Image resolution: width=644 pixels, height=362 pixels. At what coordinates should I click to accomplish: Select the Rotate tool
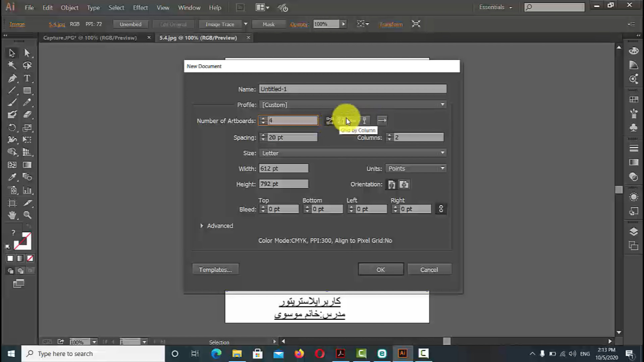coord(12,127)
